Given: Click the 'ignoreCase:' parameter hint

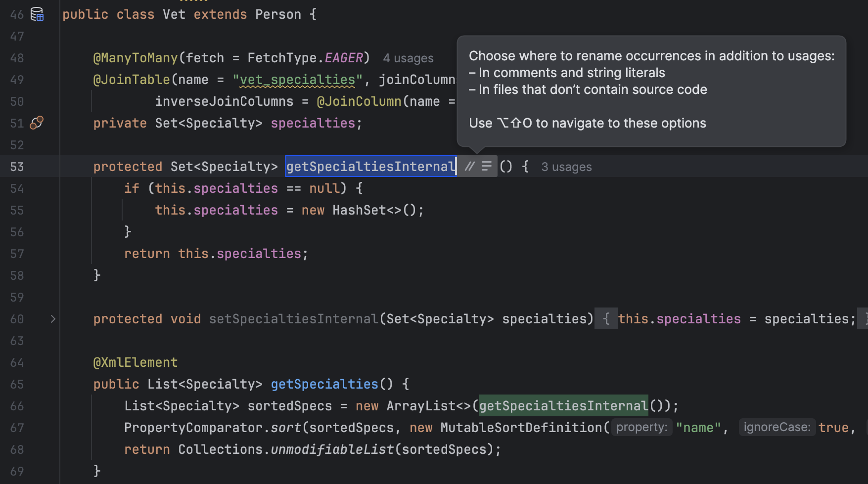Looking at the screenshot, I should click(777, 427).
